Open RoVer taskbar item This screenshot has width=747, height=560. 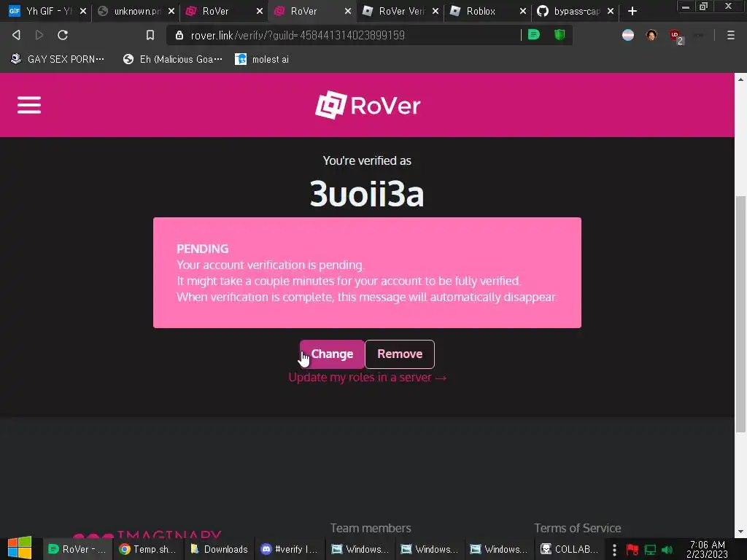[77, 549]
